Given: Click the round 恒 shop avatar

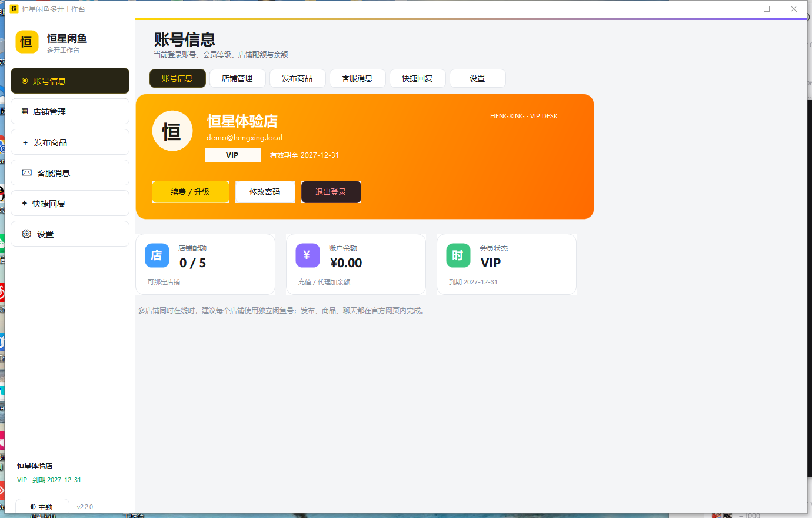Looking at the screenshot, I should (x=172, y=131).
